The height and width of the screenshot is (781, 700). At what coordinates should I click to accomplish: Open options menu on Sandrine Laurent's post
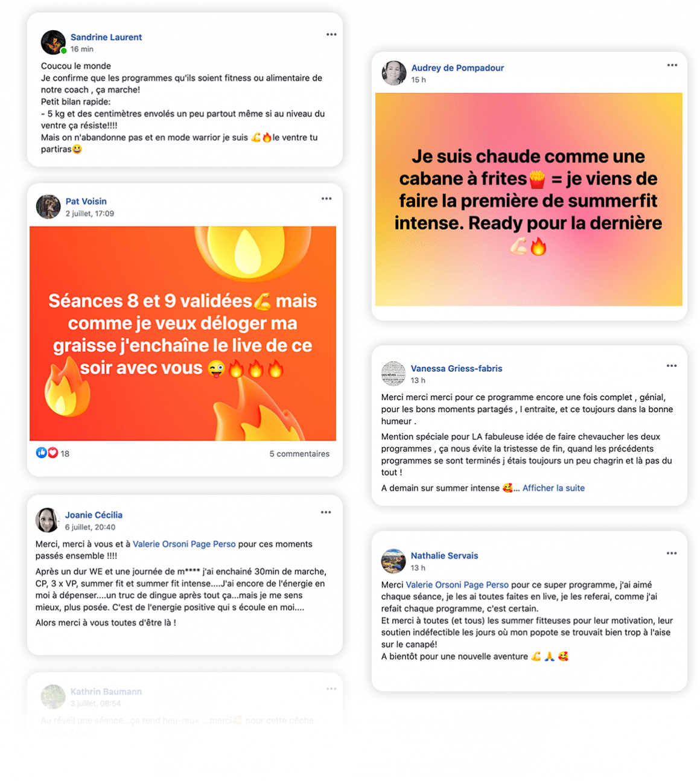(331, 34)
